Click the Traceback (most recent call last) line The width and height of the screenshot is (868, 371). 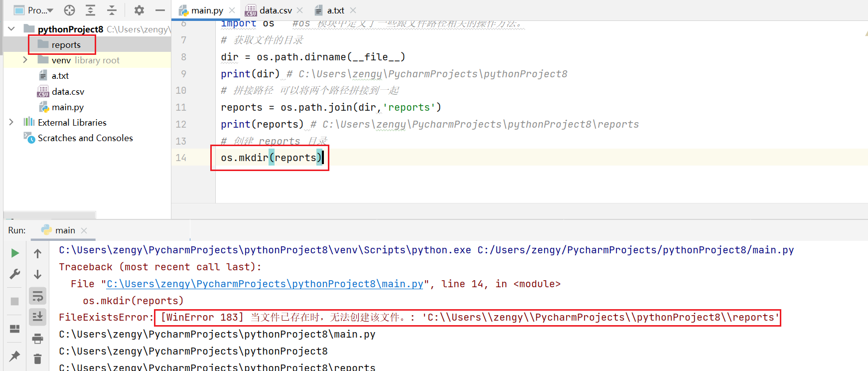[160, 267]
